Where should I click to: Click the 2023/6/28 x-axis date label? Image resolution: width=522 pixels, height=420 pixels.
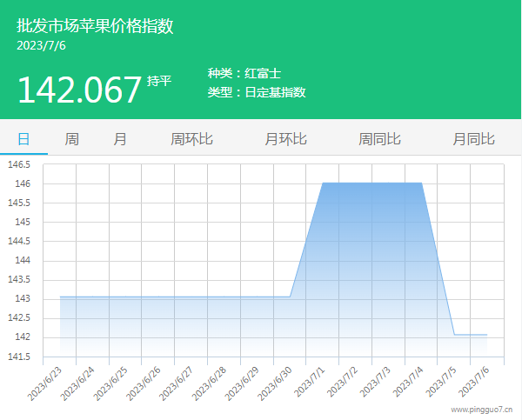(210, 383)
